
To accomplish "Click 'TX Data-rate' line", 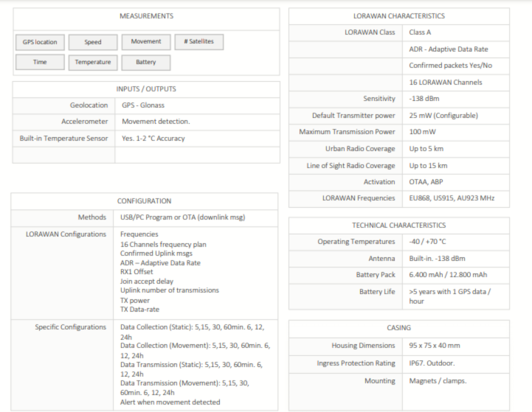I will coord(139,310).
